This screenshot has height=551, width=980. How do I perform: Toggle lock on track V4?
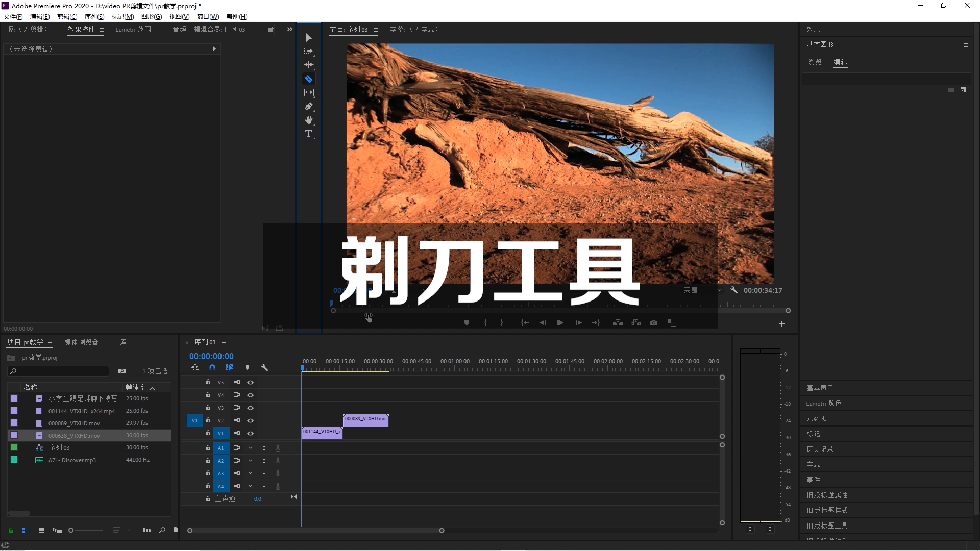coord(208,394)
